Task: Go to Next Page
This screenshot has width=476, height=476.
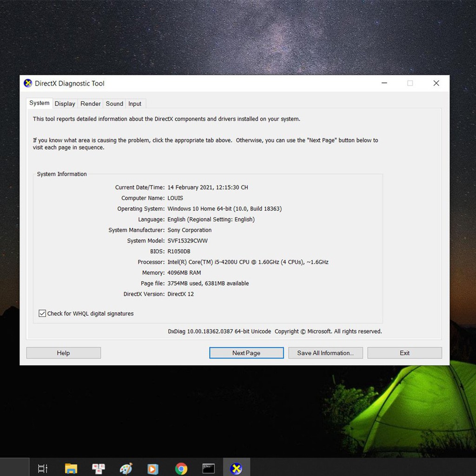Action: 246,353
